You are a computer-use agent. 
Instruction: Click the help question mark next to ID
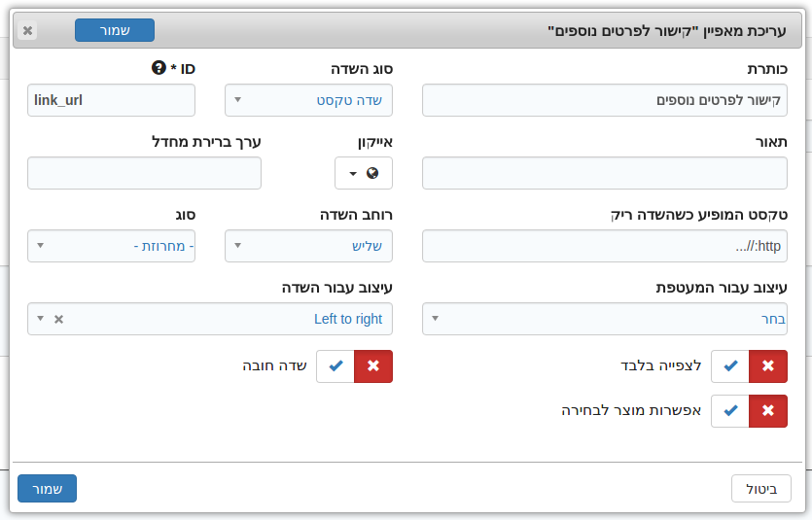point(159,68)
